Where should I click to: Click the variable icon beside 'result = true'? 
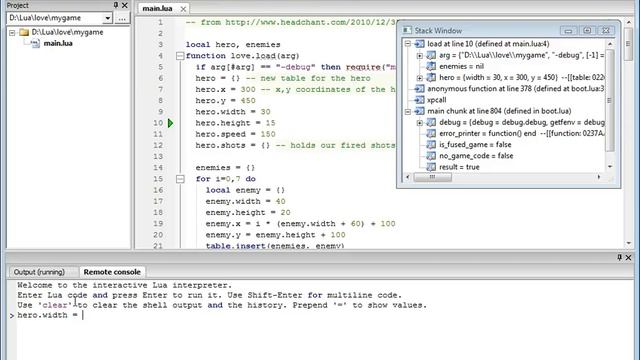[431, 167]
